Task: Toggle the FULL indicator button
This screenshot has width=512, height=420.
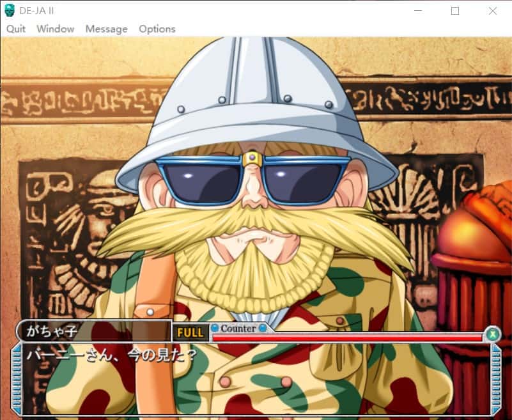Action: 190,332
